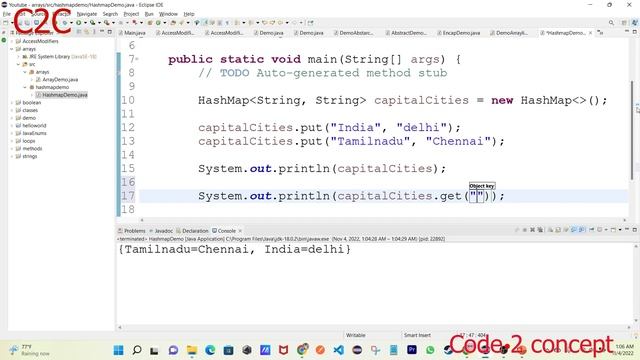Click the fold toggle at line 7
This screenshot has height=360, width=640.
[137, 59]
